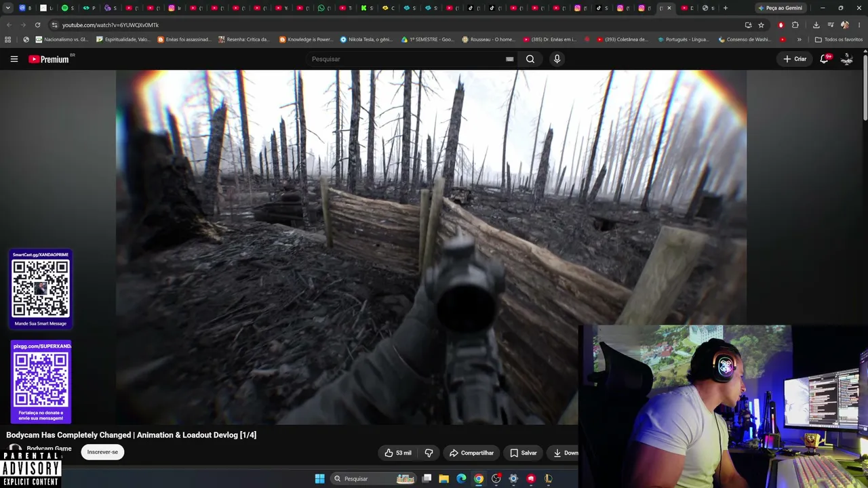Screen dimensions: 868x488
Task: Save the video with Salvar
Action: pos(523,453)
